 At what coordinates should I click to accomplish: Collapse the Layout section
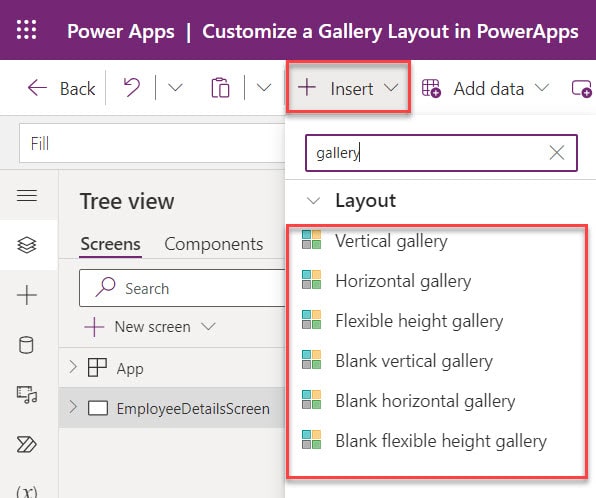[313, 201]
